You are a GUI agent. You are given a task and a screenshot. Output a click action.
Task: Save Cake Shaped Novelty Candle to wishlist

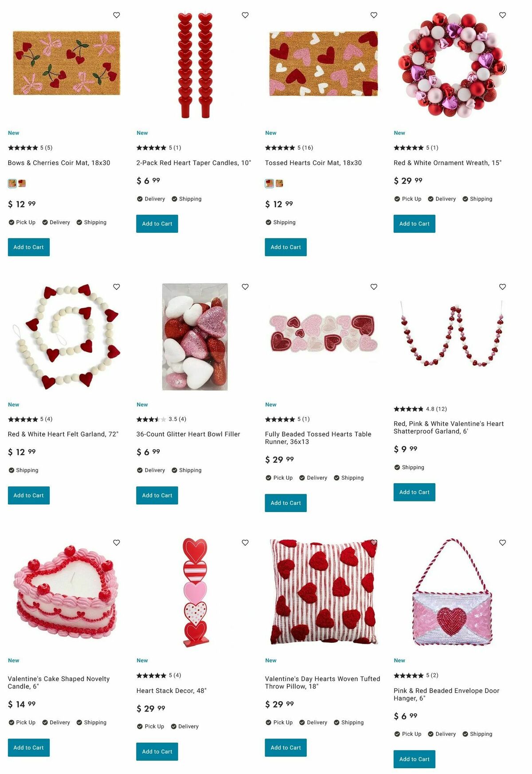tap(117, 543)
